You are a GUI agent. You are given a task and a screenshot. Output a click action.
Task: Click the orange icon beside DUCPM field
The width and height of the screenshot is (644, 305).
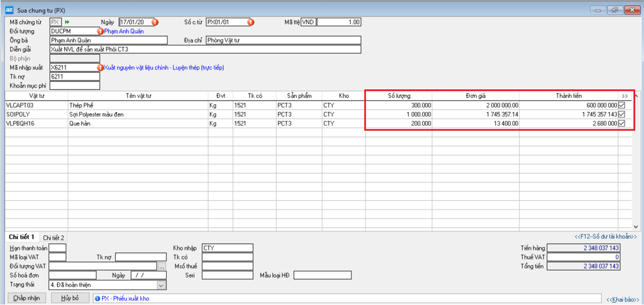[x=100, y=31]
